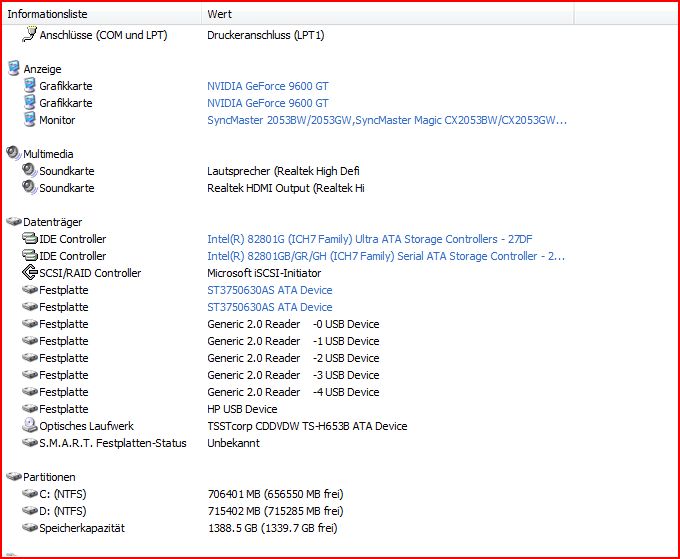Select the 706401 MB (656550 MB frei) value
Image resolution: width=680 pixels, height=559 pixels.
tap(275, 494)
